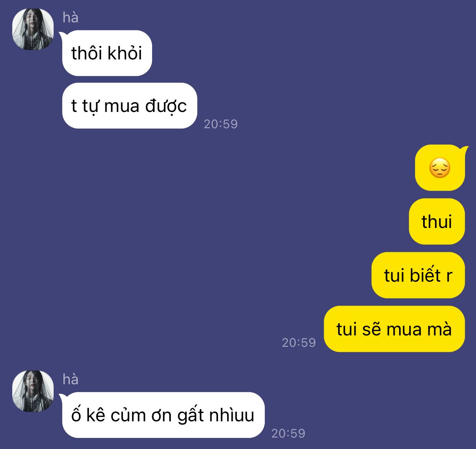The height and width of the screenshot is (449, 476).
Task: Select the 'tui sẽ mua mà' message
Action: coord(394,329)
